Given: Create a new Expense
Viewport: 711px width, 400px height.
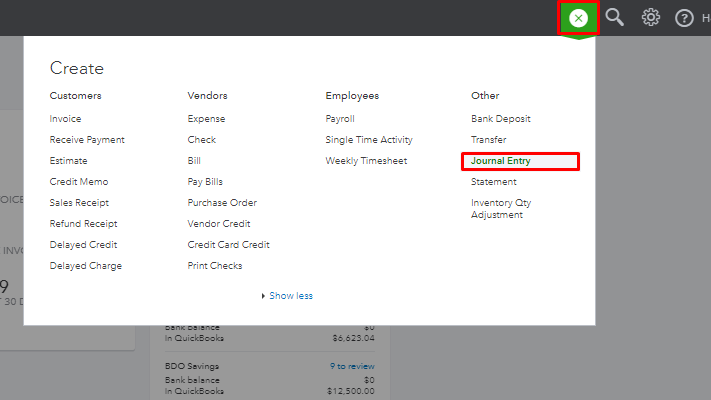Looking at the screenshot, I should tap(206, 119).
